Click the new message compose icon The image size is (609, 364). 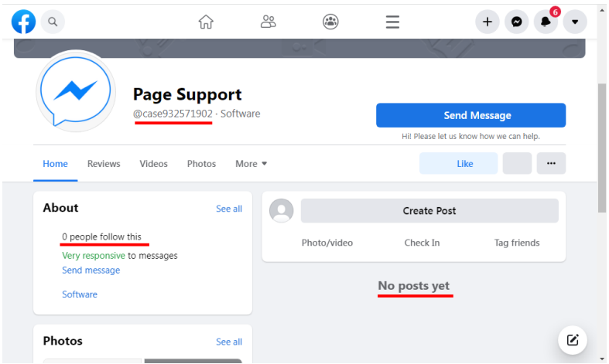coord(572,339)
